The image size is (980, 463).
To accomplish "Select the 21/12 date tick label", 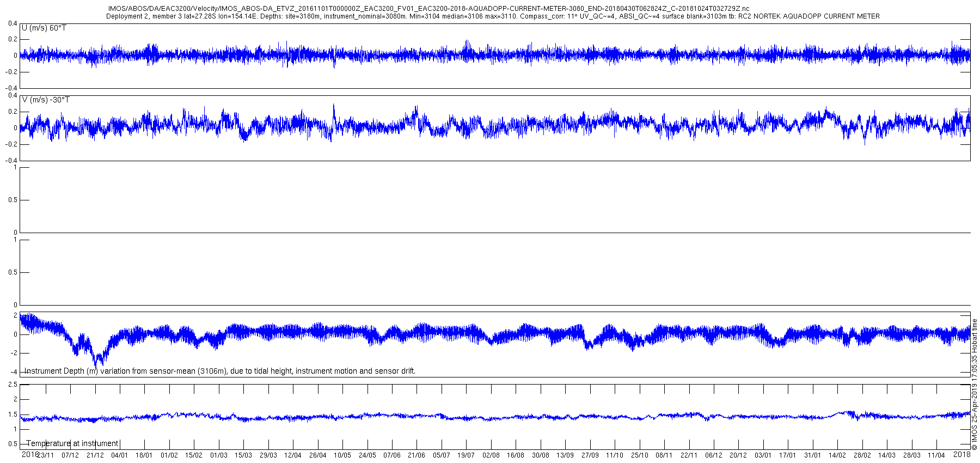I will click(x=95, y=455).
